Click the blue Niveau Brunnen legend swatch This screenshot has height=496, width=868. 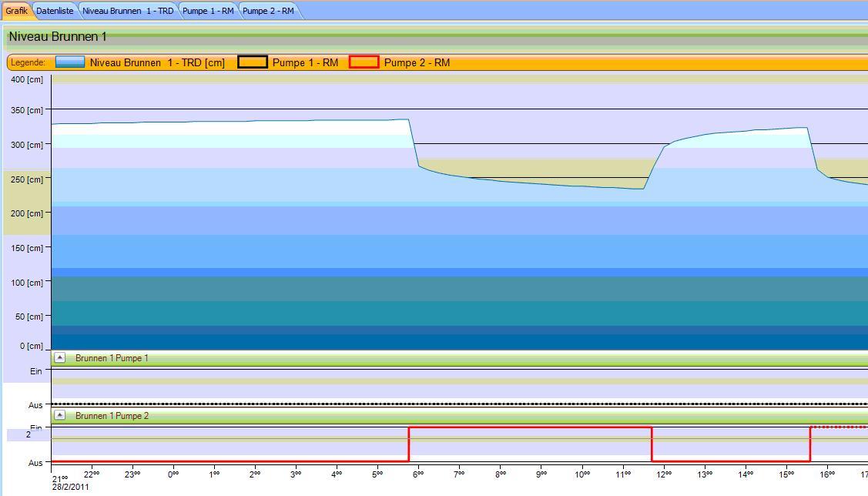tap(70, 62)
